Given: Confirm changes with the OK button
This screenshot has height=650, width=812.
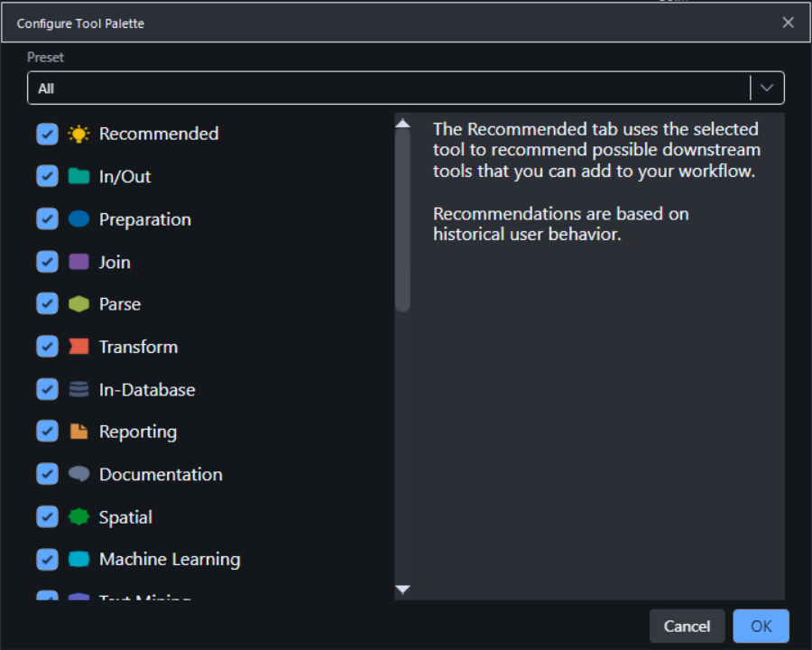Looking at the screenshot, I should click(761, 626).
